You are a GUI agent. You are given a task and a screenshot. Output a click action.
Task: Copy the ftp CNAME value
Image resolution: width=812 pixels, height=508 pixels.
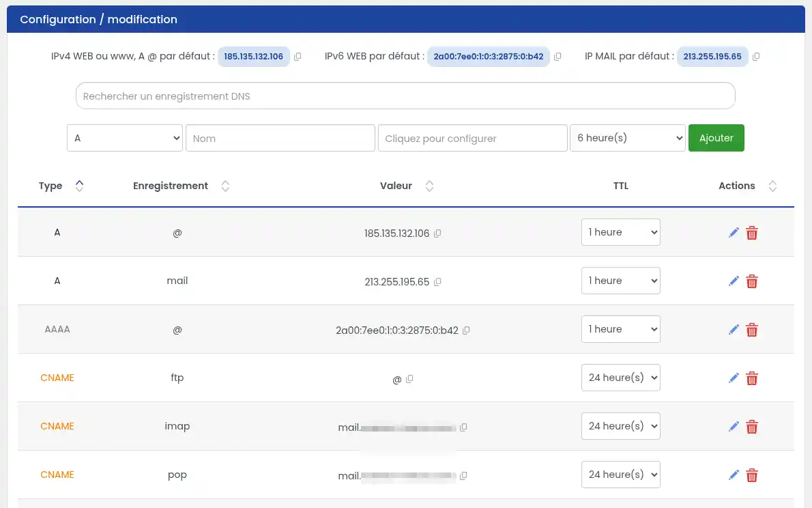tap(409, 379)
